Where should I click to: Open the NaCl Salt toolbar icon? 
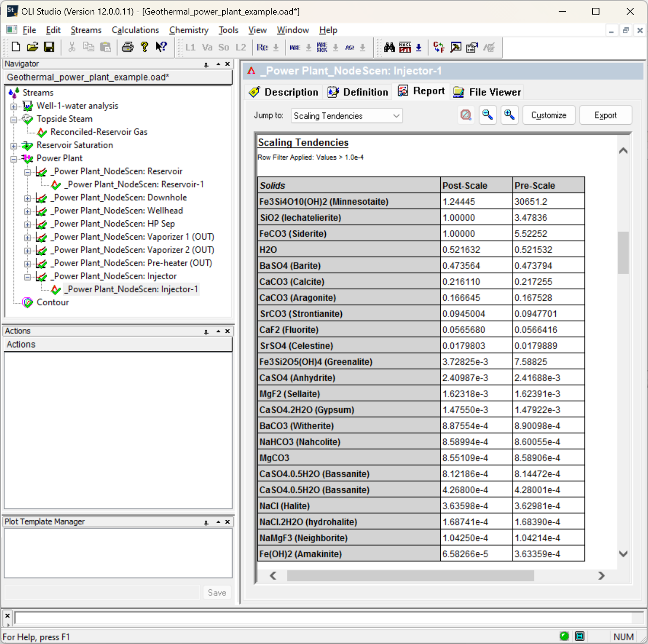pos(405,47)
